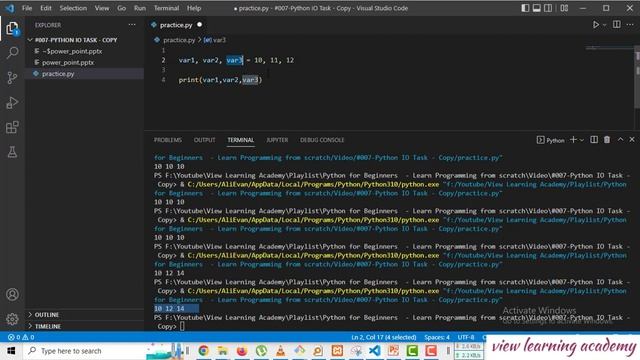
Task: Open PowerPoint from taskbar
Action: click(x=393, y=351)
